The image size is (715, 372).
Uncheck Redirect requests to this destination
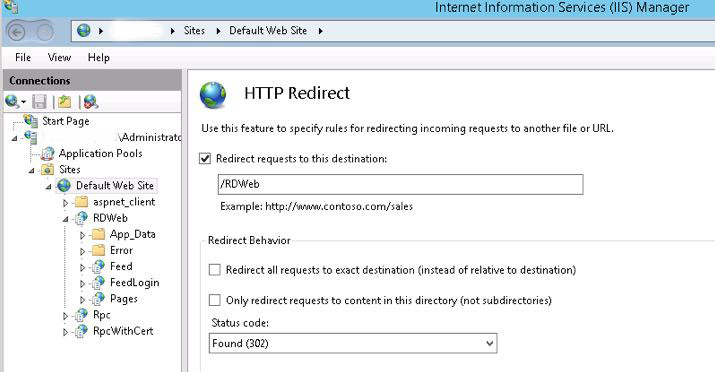(205, 159)
